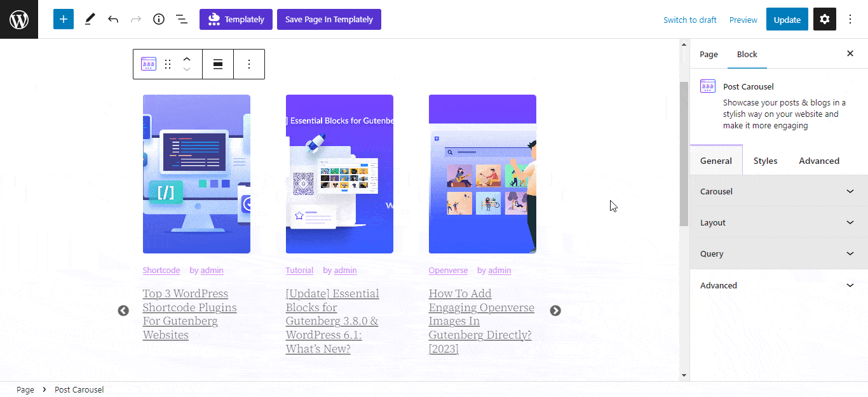Click the Openverse category link
Screen dimensions: 868x397
tap(448, 270)
